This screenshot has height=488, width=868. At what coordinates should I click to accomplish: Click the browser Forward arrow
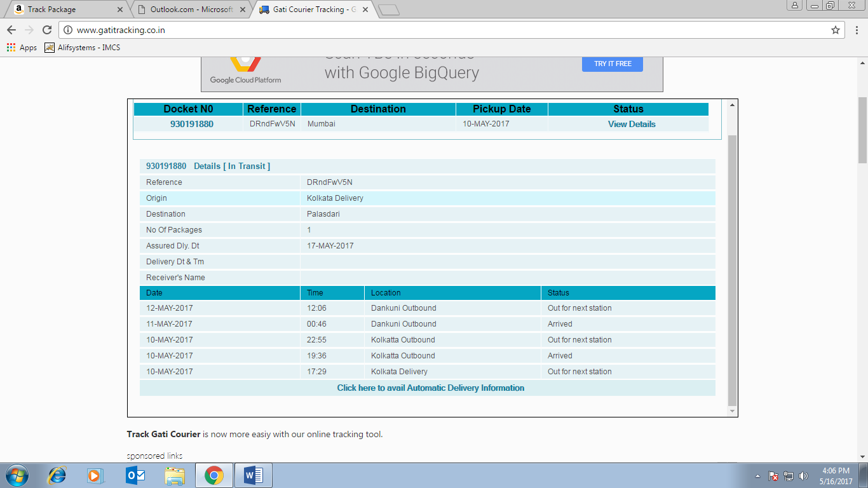click(29, 30)
